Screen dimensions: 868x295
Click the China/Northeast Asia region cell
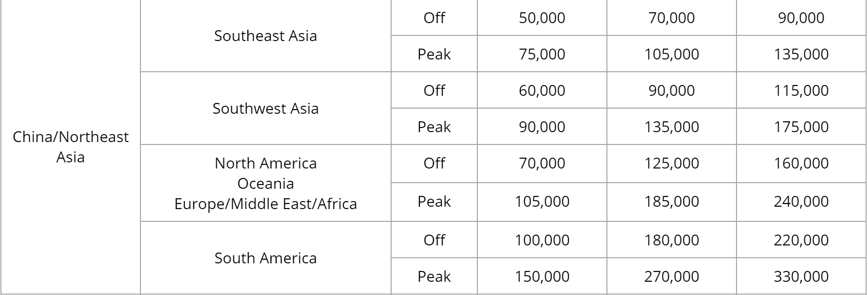[x=71, y=147]
